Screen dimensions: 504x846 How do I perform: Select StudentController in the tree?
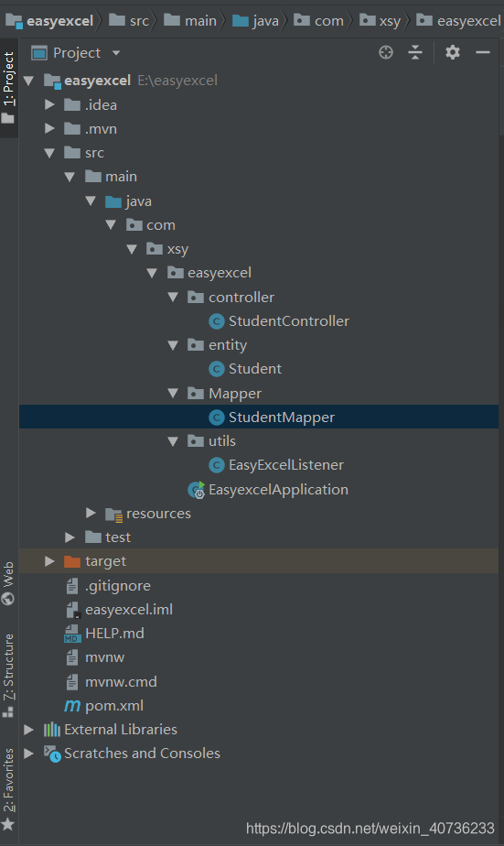click(289, 321)
